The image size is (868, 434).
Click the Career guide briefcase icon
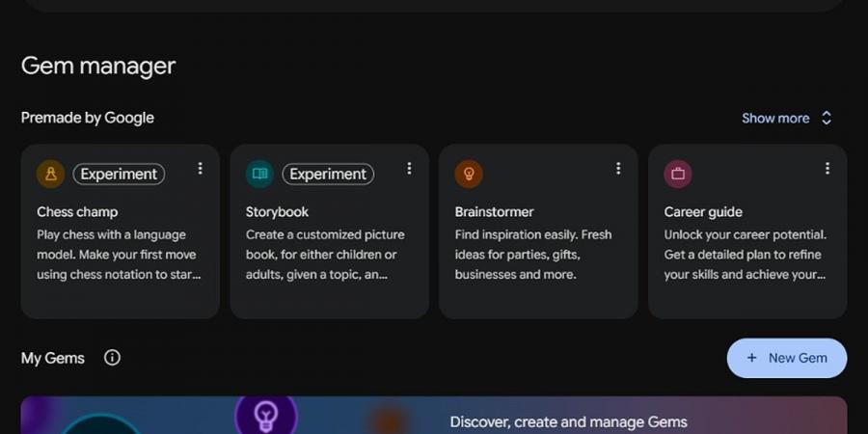coord(678,175)
